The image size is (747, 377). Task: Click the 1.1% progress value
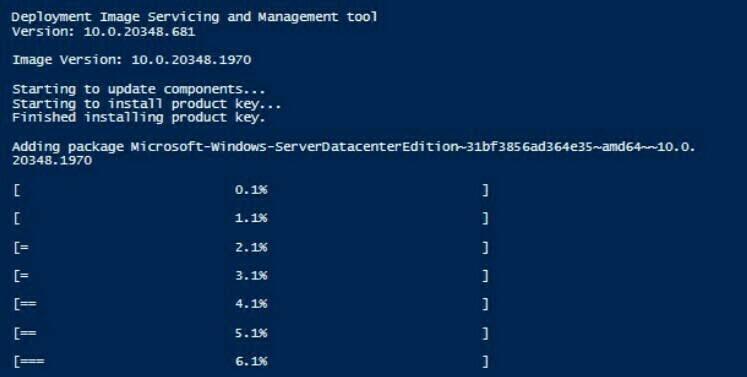coord(251,218)
